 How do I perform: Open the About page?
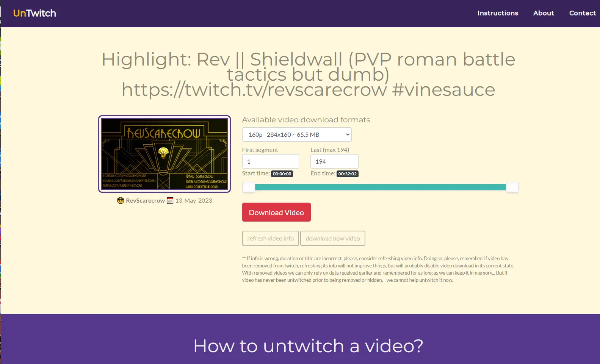544,13
